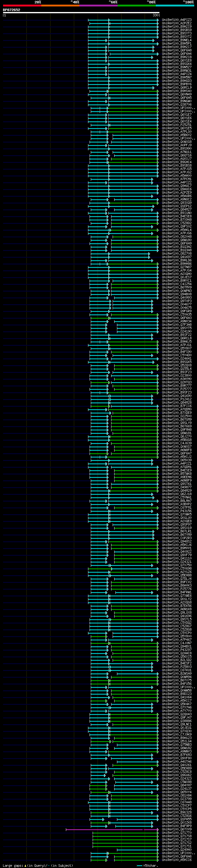Click the green ~80% identity legend bar
Viewport: 197px width, 868px height.
[137, 6]
